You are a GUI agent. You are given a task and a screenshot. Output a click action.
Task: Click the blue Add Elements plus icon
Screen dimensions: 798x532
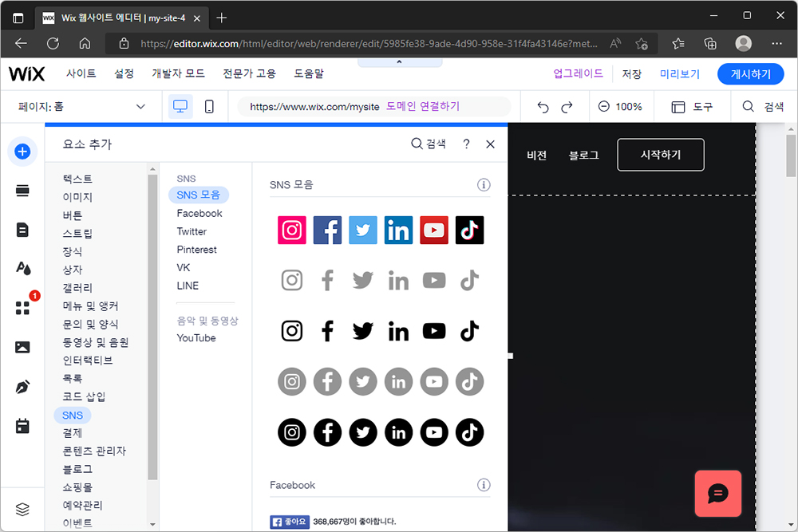(22, 152)
